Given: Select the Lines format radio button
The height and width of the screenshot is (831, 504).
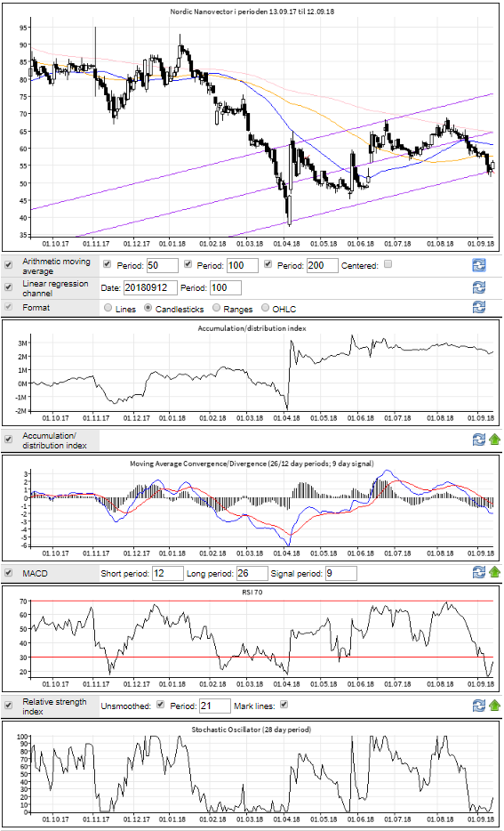Looking at the screenshot, I should click(108, 307).
